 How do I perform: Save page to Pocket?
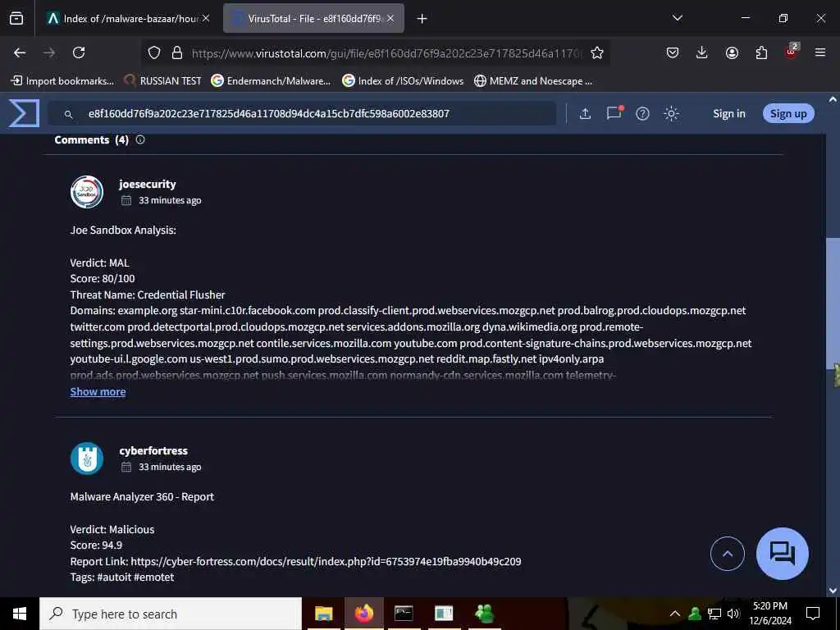click(x=673, y=52)
